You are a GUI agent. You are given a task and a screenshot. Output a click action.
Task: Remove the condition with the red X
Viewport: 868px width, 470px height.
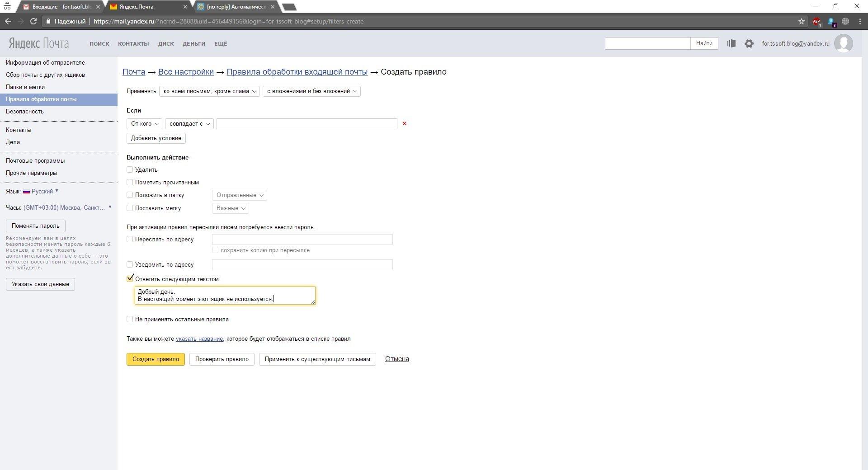[404, 123]
